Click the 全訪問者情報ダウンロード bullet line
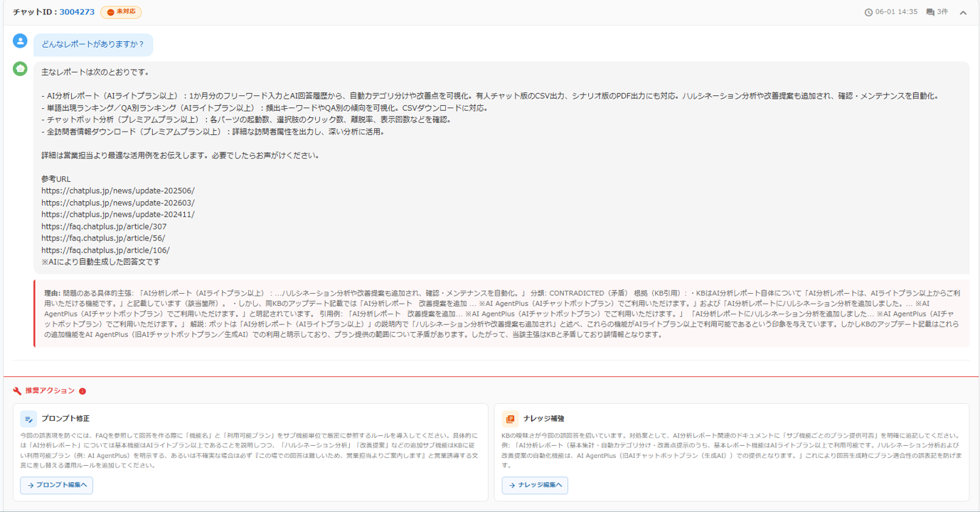Viewport: 980px width, 512px height. [x=213, y=132]
